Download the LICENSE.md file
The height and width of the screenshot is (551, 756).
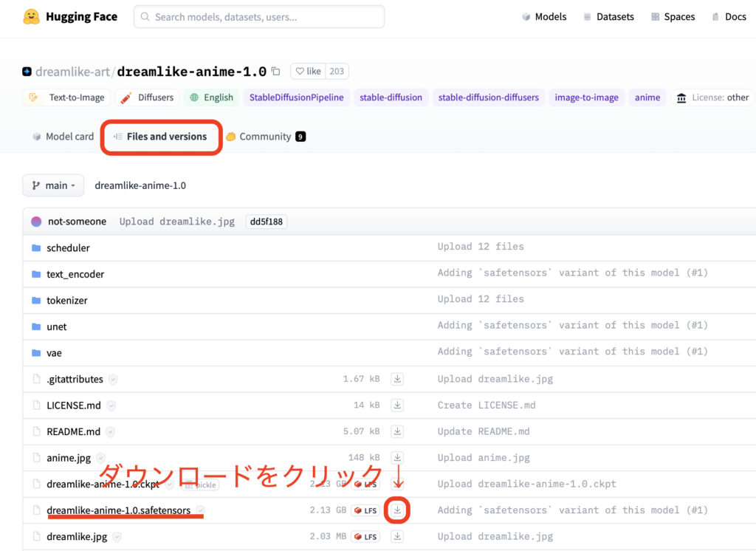coord(397,405)
